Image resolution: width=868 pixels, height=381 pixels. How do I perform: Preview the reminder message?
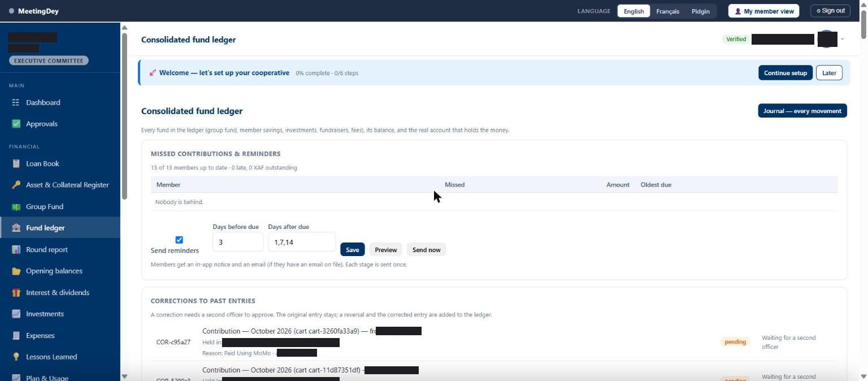[386, 250]
